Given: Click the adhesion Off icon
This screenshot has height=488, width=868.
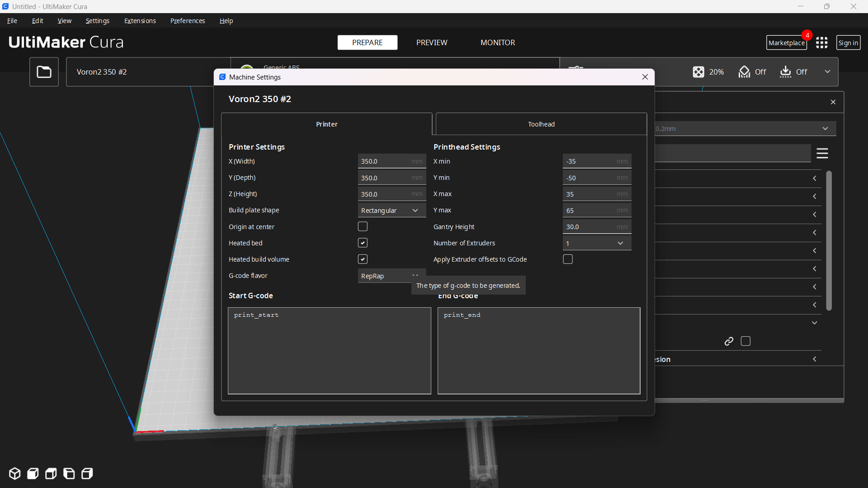Looking at the screenshot, I should (x=786, y=72).
